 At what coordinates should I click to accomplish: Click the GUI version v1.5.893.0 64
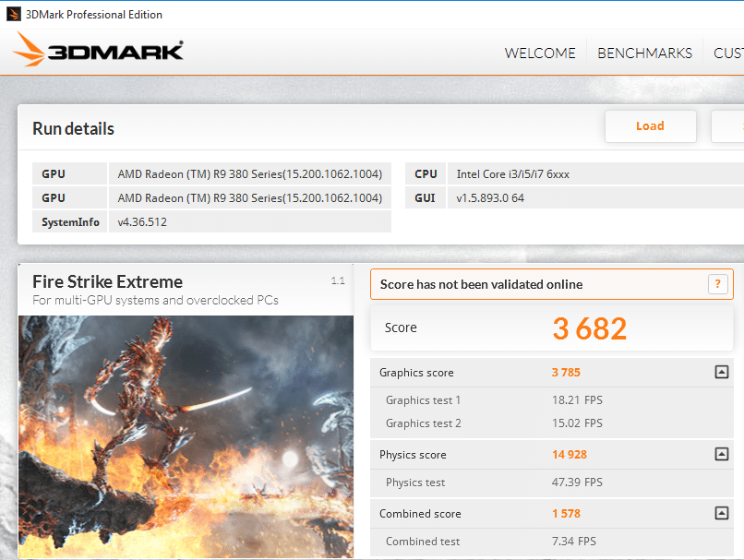coord(490,198)
